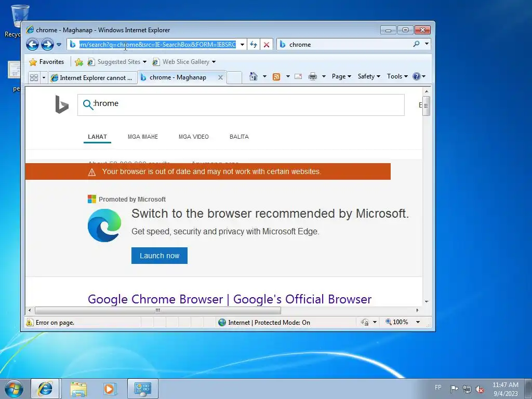The height and width of the screenshot is (399, 532).
Task: Click the Action Center flag tray icon
Action: click(x=454, y=389)
